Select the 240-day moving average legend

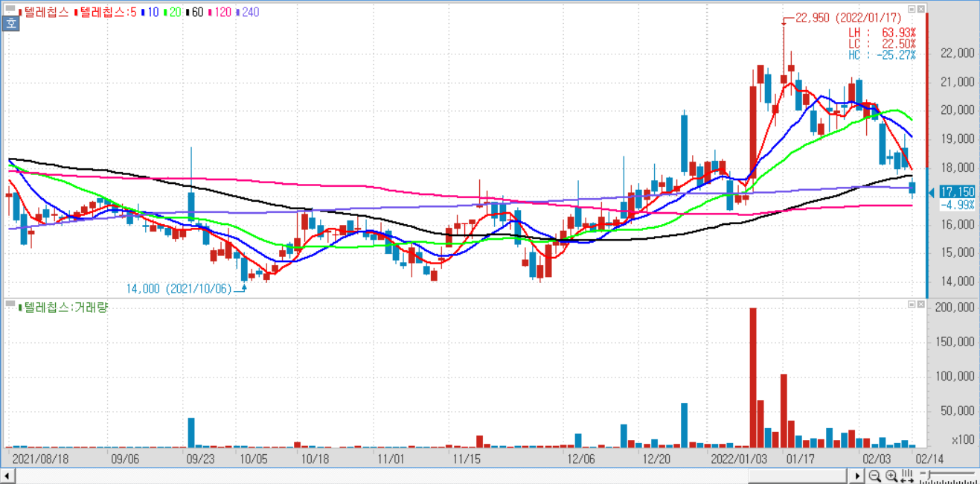coord(247,12)
